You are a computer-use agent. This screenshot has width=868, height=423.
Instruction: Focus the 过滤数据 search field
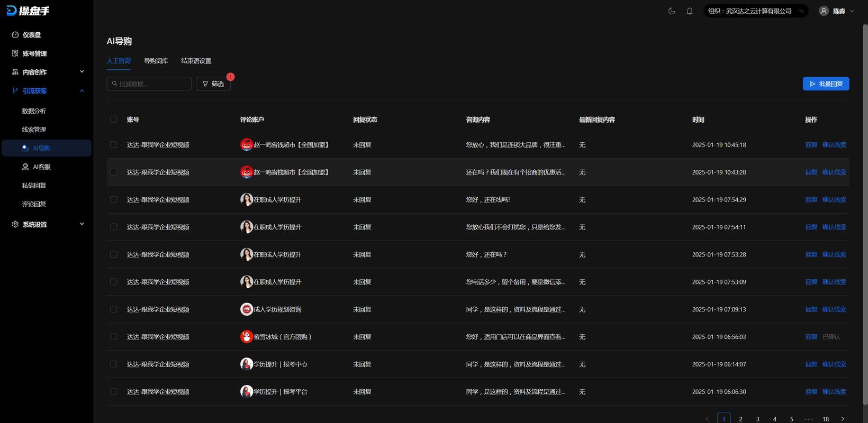149,84
